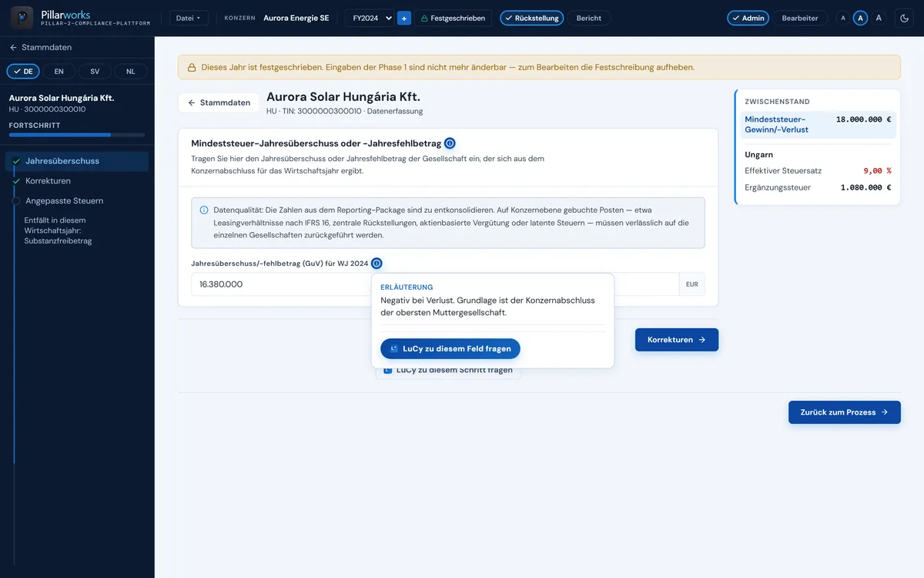Open info icon beside Mindeststeuer-Jahresüberschuss heading
Image resolution: width=924 pixels, height=578 pixels.
(x=450, y=143)
